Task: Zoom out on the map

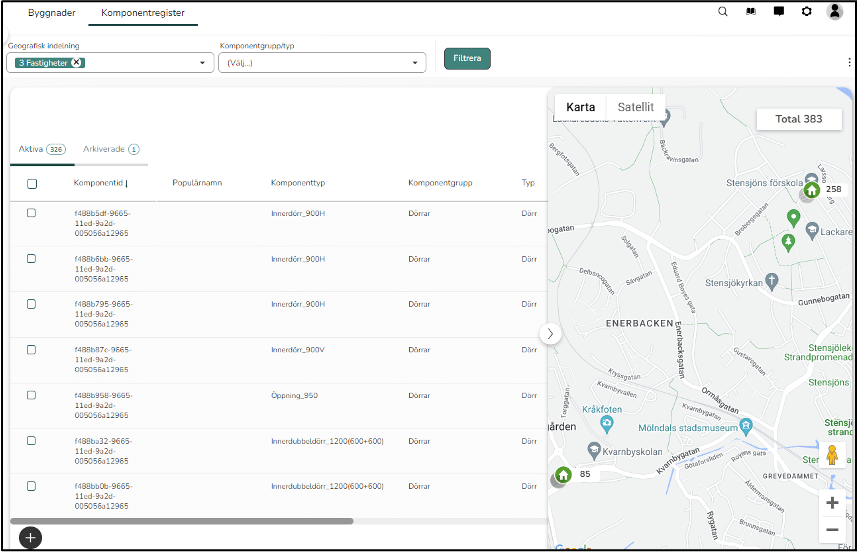Action: point(832,530)
